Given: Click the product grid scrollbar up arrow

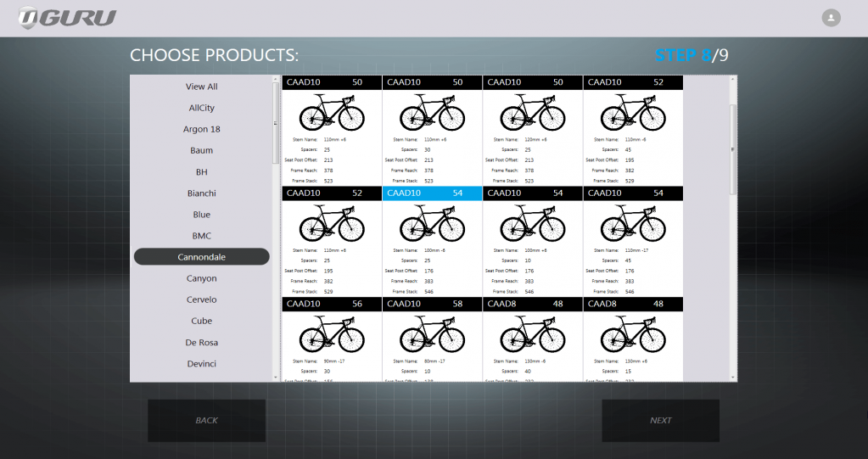Looking at the screenshot, I should tap(733, 80).
